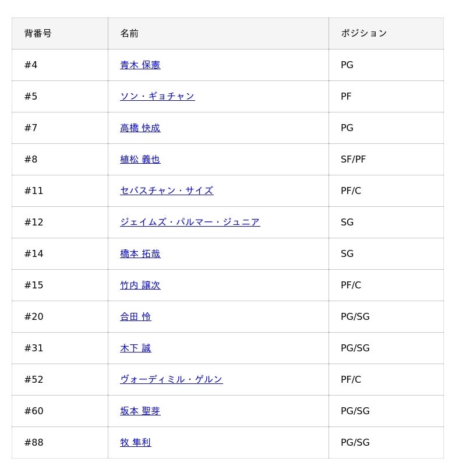Screen dimensions: 466x476
Task: Select the #88 jersey number cell
Action: tap(60, 443)
